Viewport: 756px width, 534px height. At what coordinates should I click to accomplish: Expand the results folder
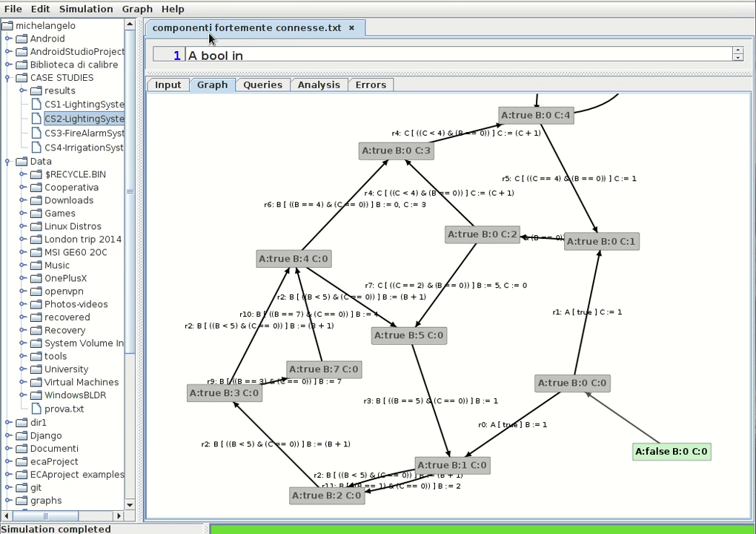pyautogui.click(x=23, y=90)
